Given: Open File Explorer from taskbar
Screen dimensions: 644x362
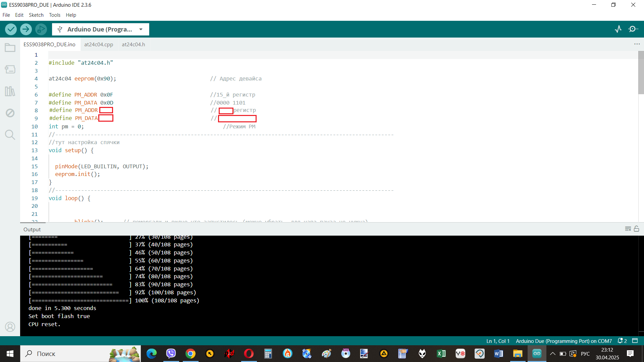Looking at the screenshot, I should pos(518,354).
